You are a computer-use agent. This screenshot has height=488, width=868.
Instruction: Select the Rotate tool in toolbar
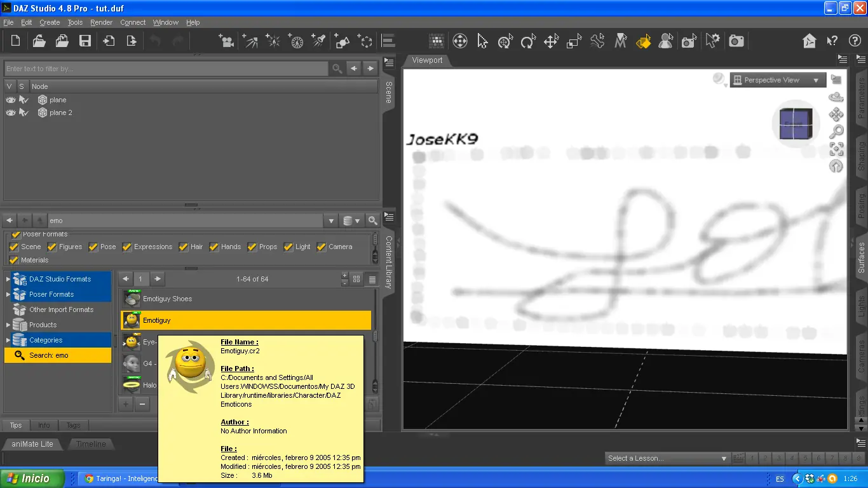[x=527, y=41]
